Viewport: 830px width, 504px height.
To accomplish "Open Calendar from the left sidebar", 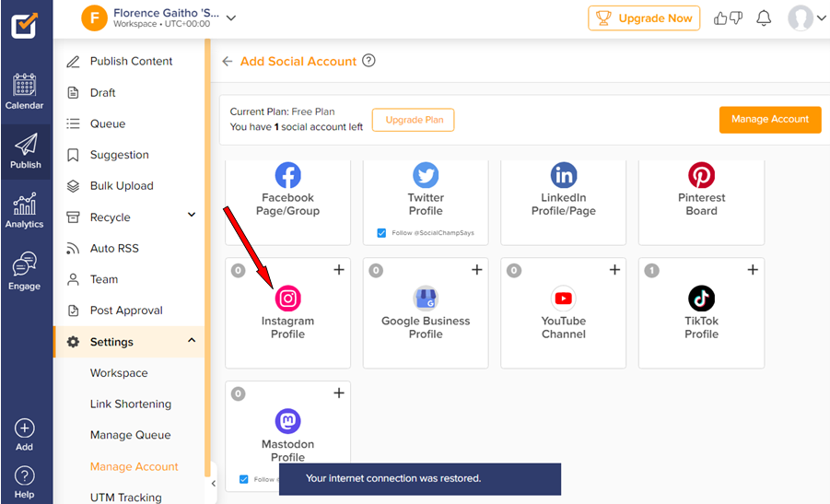I will [25, 91].
